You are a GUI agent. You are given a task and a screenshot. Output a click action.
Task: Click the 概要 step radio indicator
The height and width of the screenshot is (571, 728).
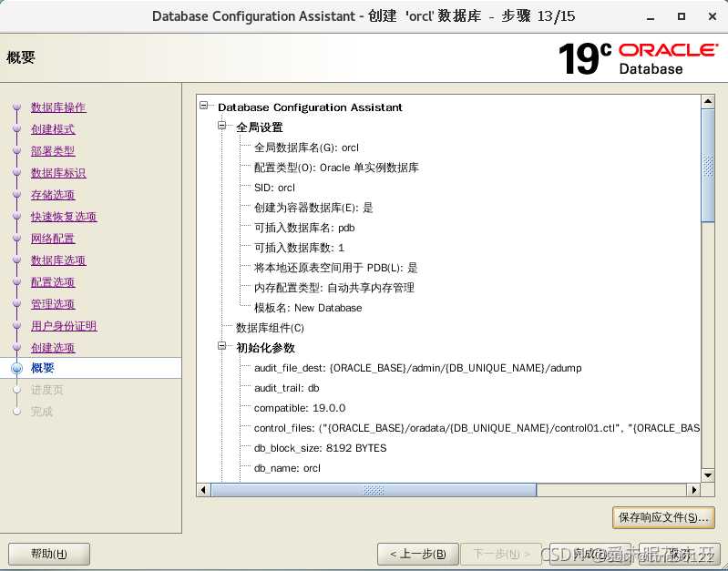tap(16, 368)
